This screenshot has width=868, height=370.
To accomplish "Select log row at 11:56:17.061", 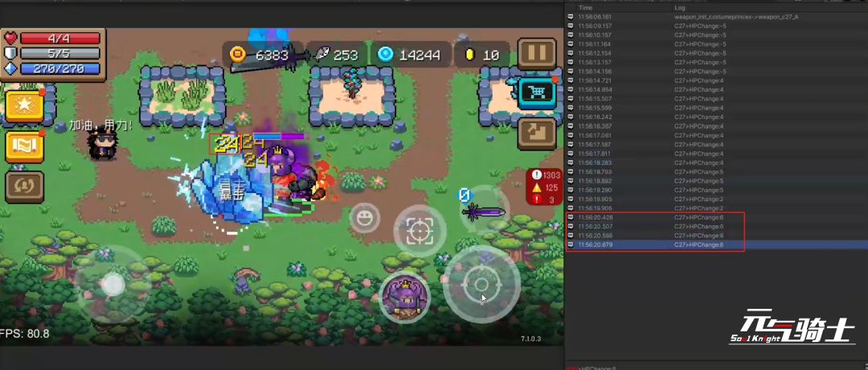I will [718, 136].
